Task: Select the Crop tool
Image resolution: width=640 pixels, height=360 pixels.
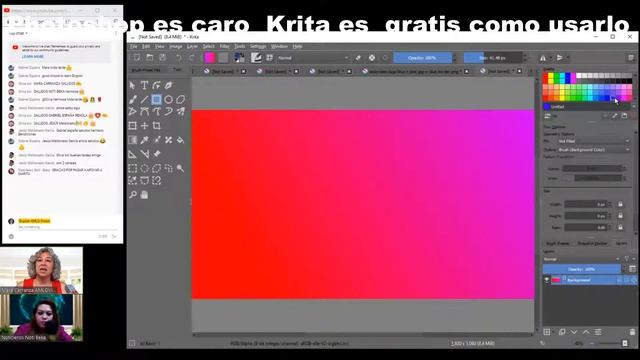Action: coord(156,126)
